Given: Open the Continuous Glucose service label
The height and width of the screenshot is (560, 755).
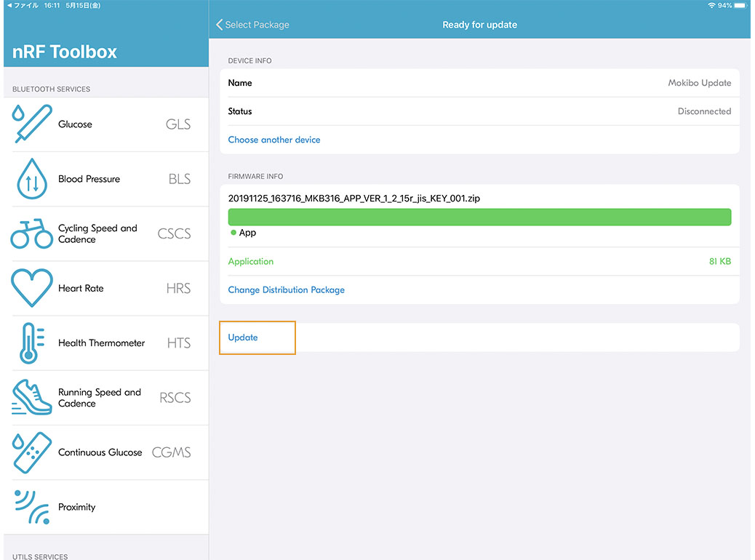Looking at the screenshot, I should (x=100, y=452).
